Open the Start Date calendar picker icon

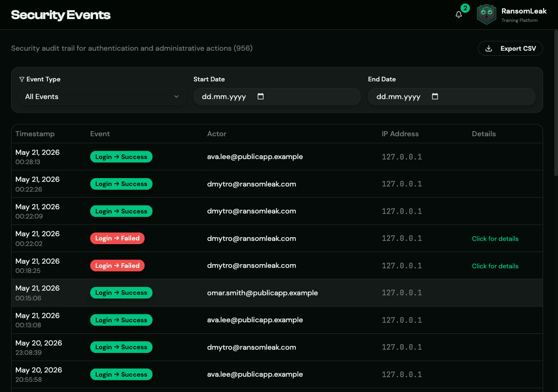(x=261, y=96)
